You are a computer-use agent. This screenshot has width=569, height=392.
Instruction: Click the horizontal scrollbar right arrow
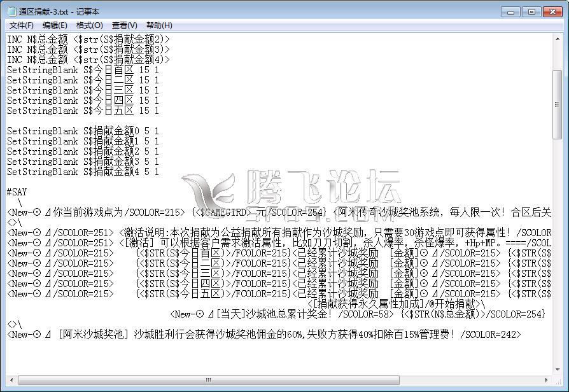[x=547, y=380]
